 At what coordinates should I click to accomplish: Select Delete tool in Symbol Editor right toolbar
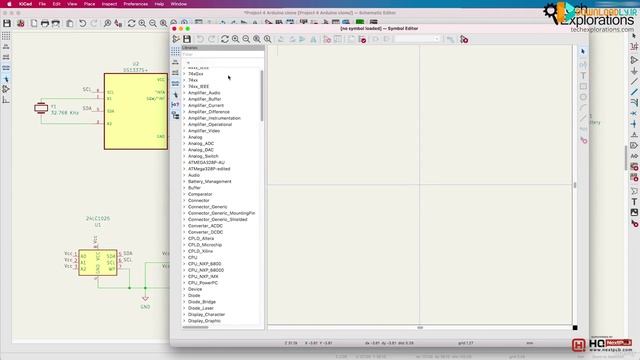tap(584, 140)
